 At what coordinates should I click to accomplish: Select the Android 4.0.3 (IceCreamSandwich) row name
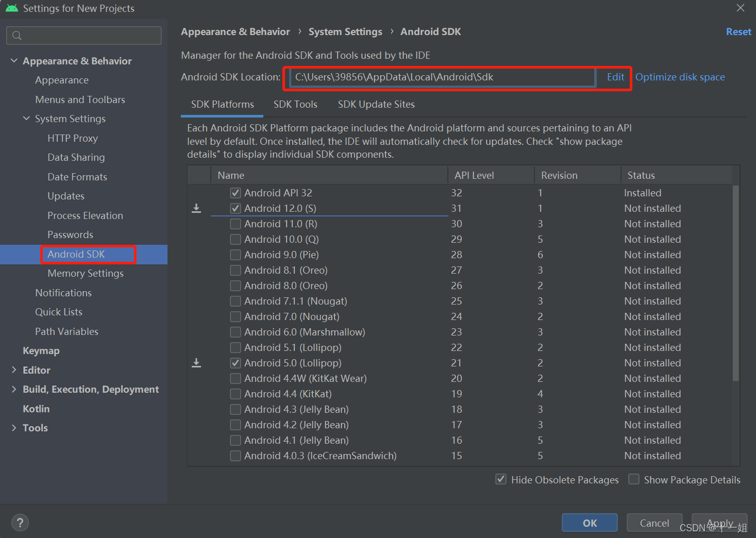pos(320,456)
